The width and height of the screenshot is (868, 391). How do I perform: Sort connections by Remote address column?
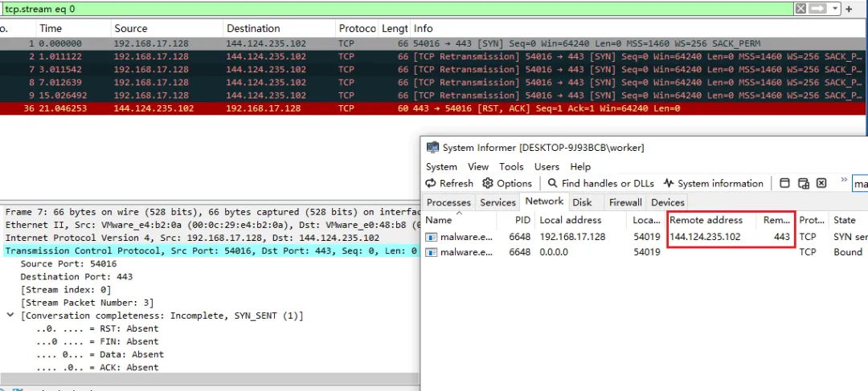704,220
